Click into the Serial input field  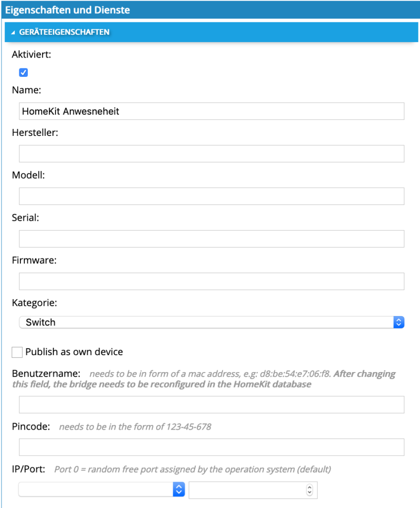(211, 239)
